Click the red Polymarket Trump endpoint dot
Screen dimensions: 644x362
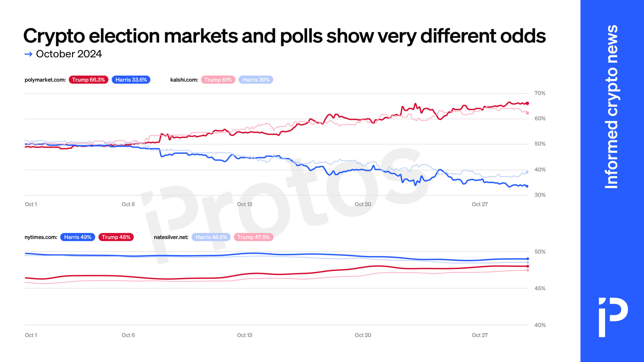point(527,103)
